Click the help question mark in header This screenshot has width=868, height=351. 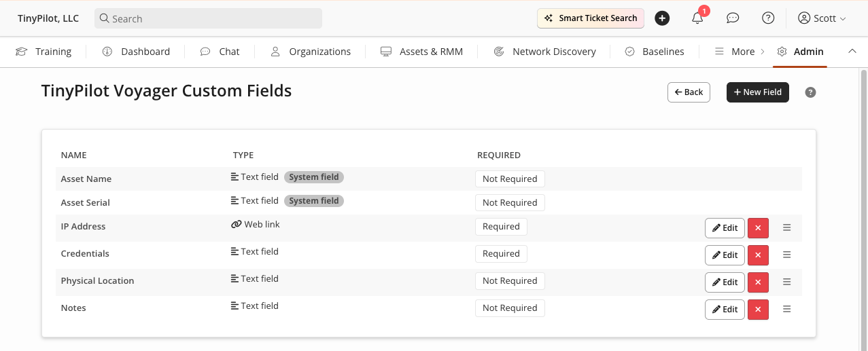[768, 18]
